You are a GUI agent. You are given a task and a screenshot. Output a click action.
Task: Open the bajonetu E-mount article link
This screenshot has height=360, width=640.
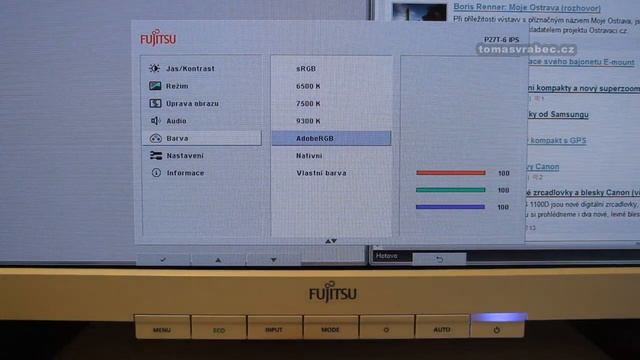(582, 62)
